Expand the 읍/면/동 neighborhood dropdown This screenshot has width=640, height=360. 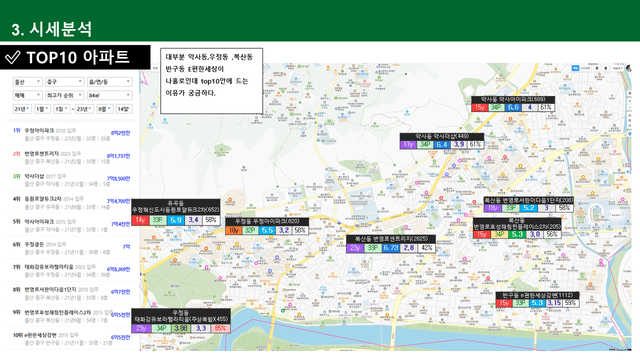coord(109,82)
